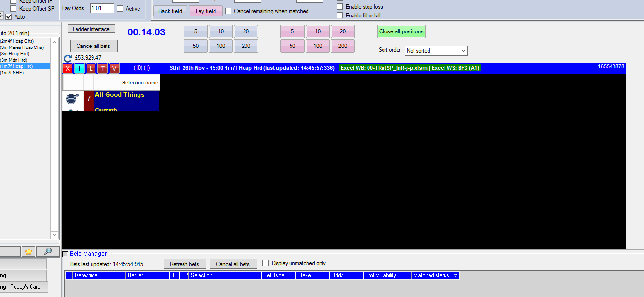The width and height of the screenshot is (644, 297).
Task: Click the red X market close icon
Action: tap(68, 68)
